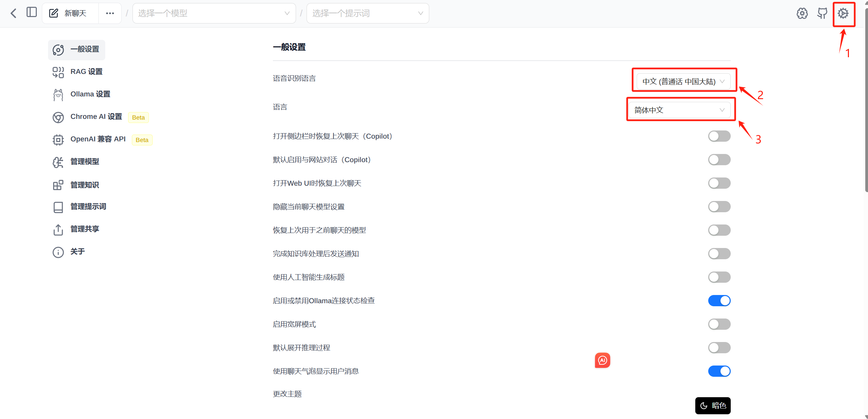This screenshot has width=868, height=419.
Task: Click the back arrow icon
Action: pyautogui.click(x=14, y=13)
